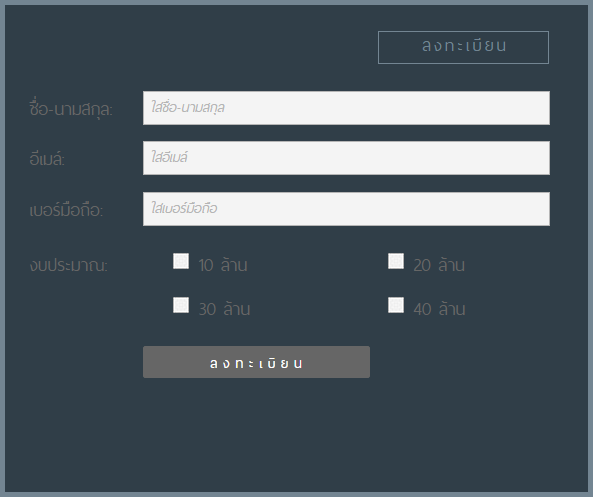Viewport: 593px width, 497px height.
Task: Enable the 20 ล้าน budget checkbox
Action: [x=396, y=261]
